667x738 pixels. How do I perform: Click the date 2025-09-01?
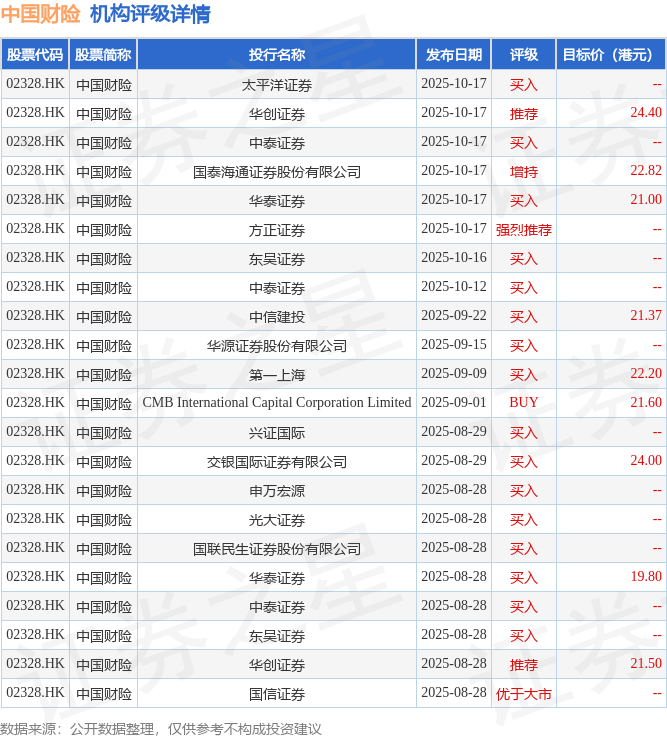(454, 402)
